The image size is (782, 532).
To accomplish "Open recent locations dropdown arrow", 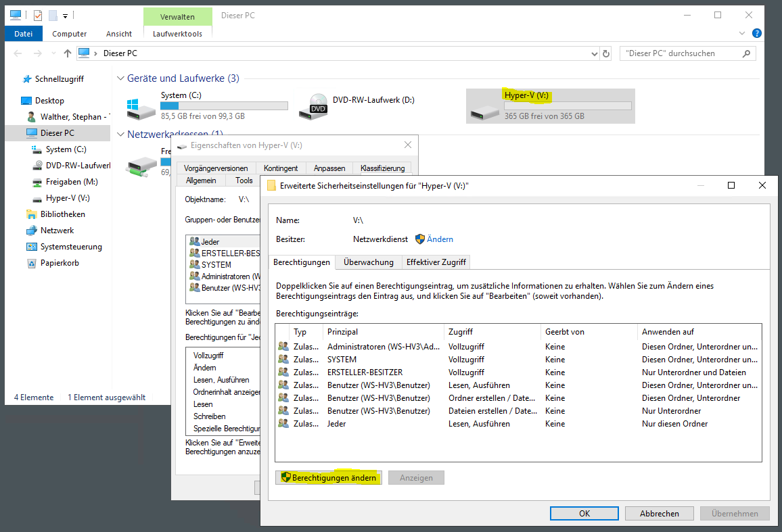I will click(x=53, y=53).
